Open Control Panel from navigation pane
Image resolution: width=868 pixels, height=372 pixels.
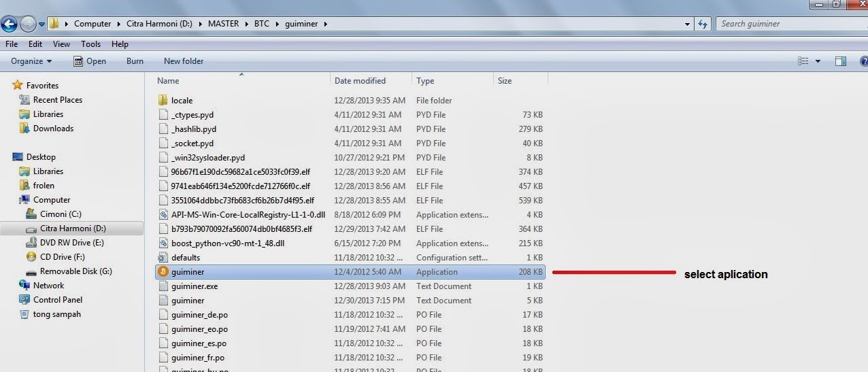pyautogui.click(x=58, y=300)
